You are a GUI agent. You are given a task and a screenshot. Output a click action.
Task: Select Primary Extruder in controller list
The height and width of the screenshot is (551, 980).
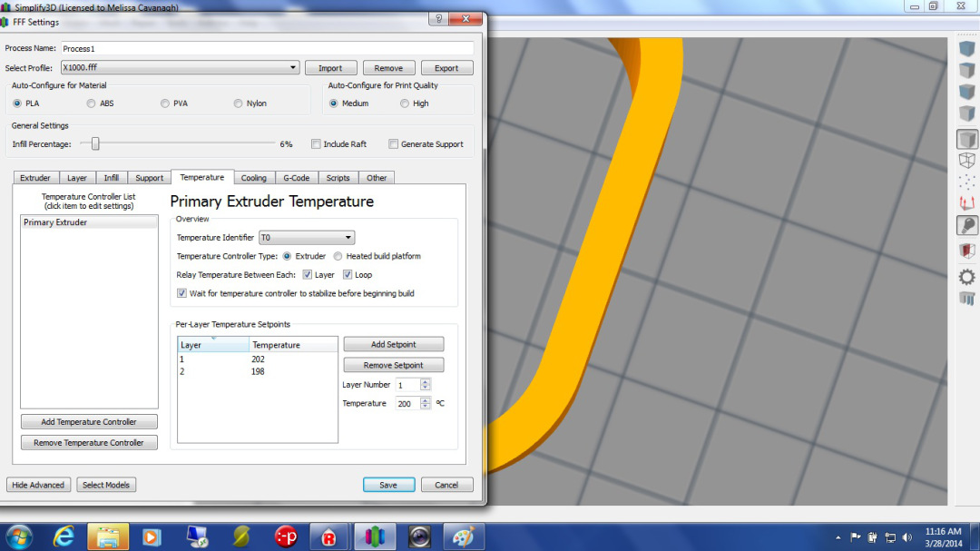point(89,222)
